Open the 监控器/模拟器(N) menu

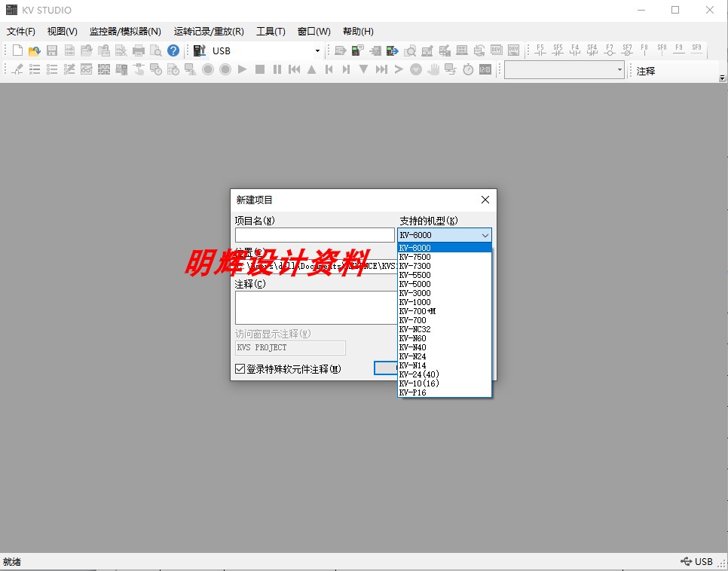point(124,31)
